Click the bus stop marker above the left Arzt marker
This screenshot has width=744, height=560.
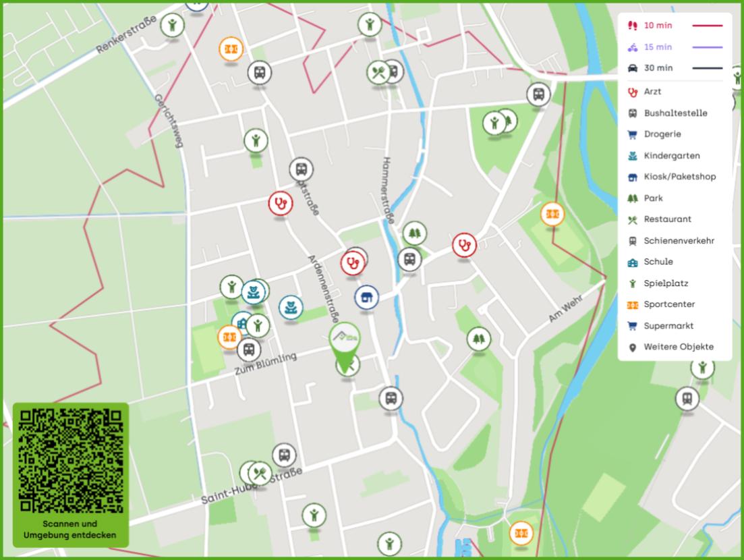tap(302, 169)
